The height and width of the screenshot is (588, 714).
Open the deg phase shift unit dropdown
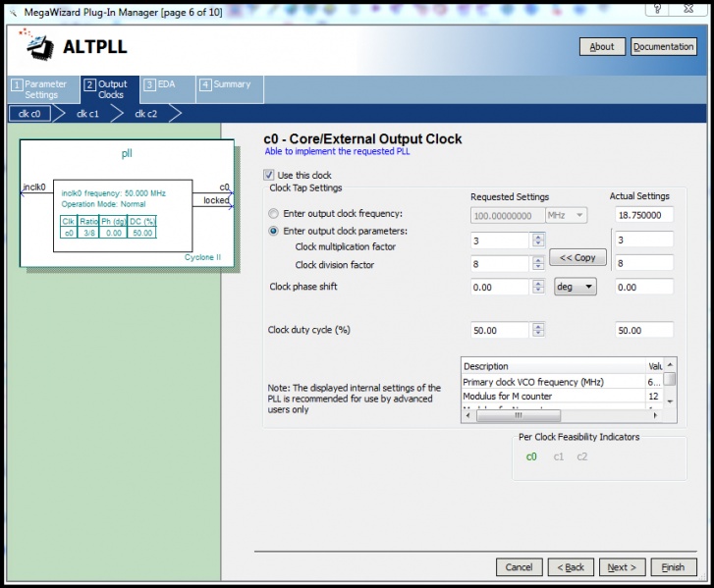point(576,287)
